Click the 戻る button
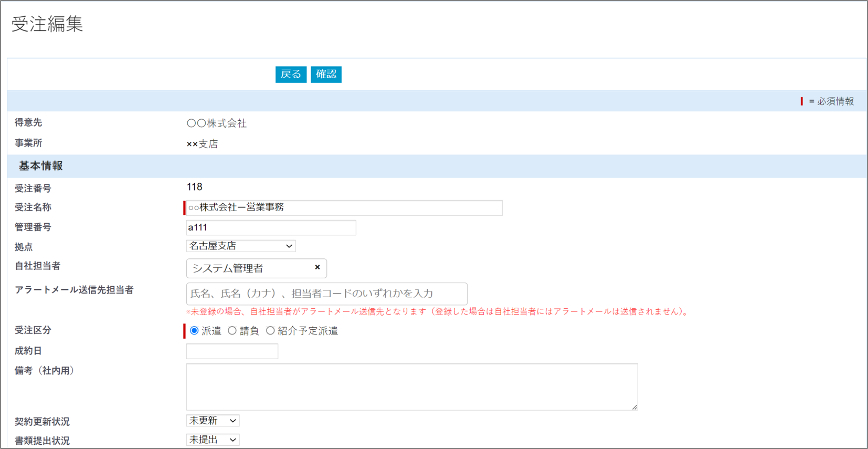Viewport: 868px width, 449px height. (291, 74)
